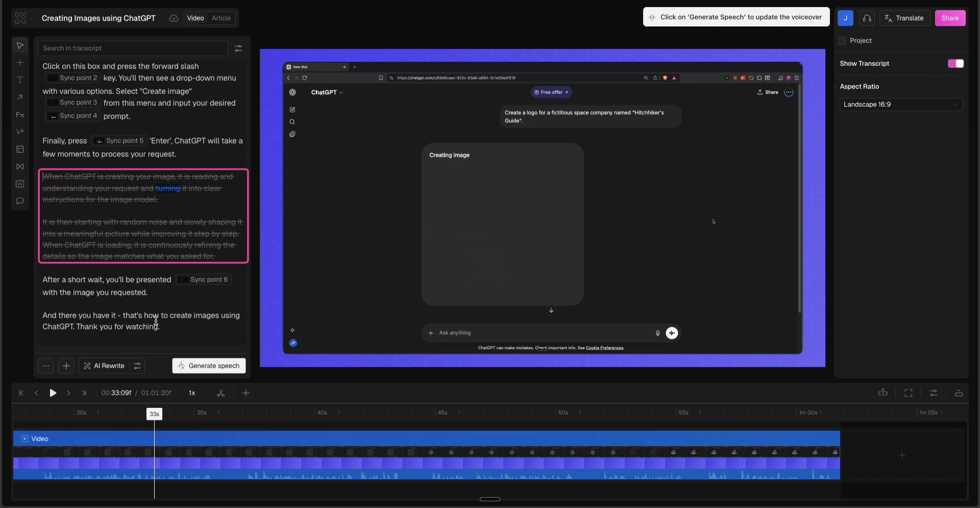Select the cursor pointer tool in left sidebar
980x508 pixels.
(x=20, y=45)
